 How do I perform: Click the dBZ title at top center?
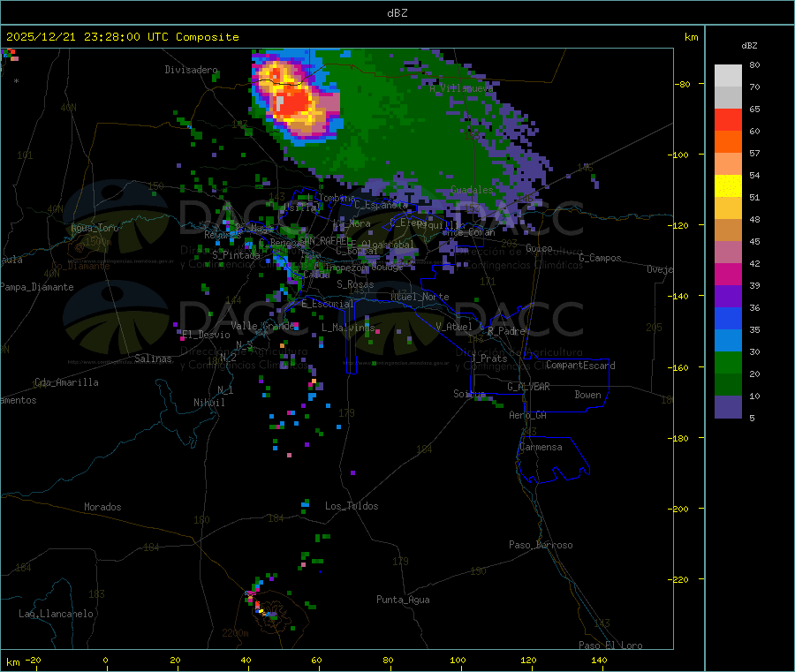click(397, 13)
